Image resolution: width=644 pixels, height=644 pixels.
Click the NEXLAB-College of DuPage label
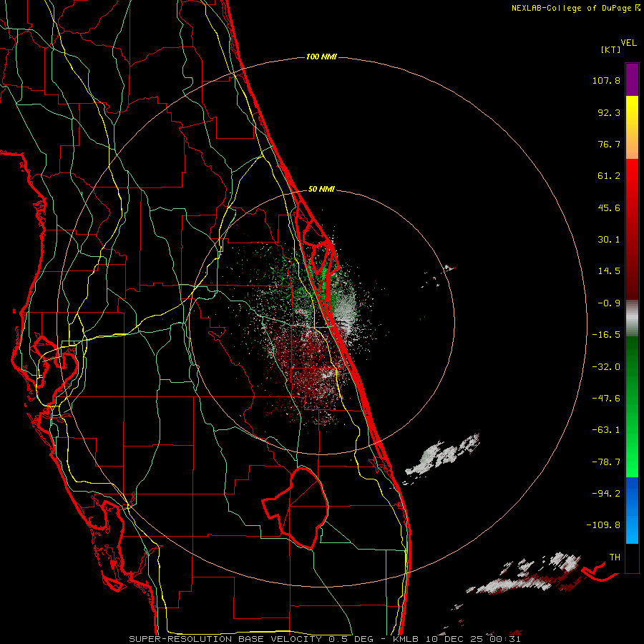(576, 8)
